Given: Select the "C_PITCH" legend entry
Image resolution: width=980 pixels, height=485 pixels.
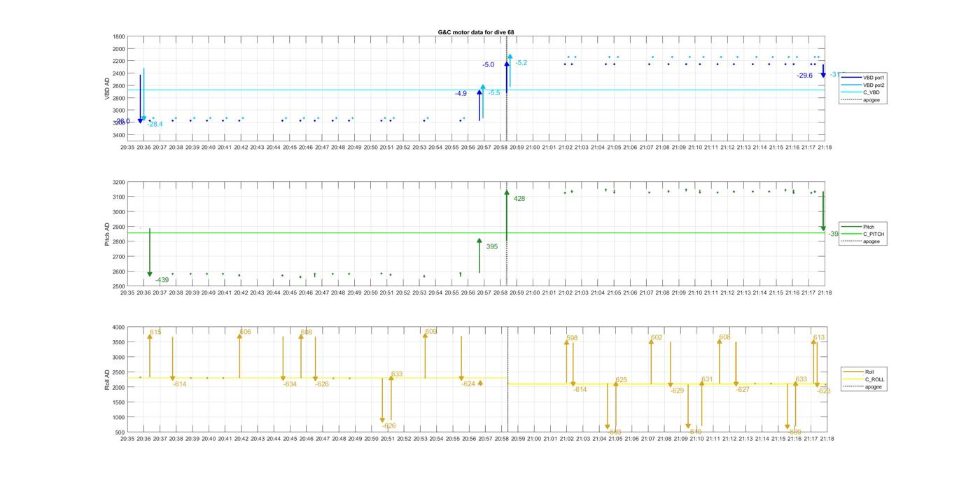Looking at the screenshot, I should (x=862, y=234).
